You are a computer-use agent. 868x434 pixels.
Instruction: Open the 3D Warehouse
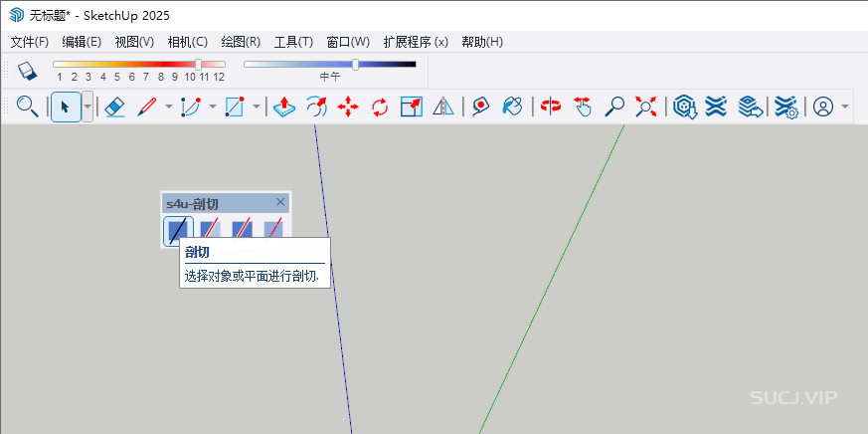coord(685,106)
